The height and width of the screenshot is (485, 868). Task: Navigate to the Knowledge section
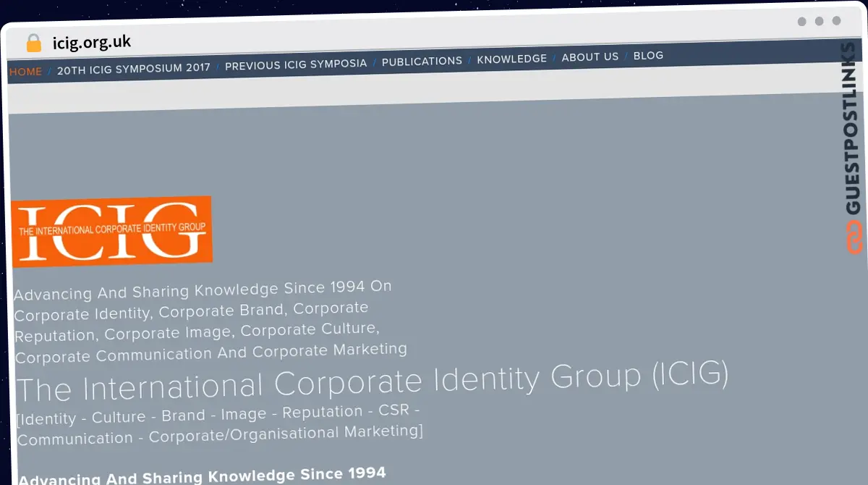[x=511, y=59]
